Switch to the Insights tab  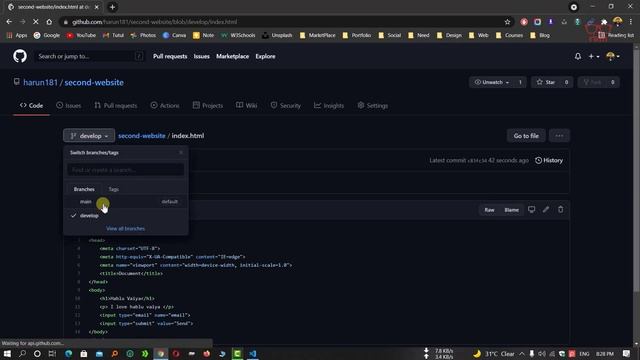pos(329,105)
